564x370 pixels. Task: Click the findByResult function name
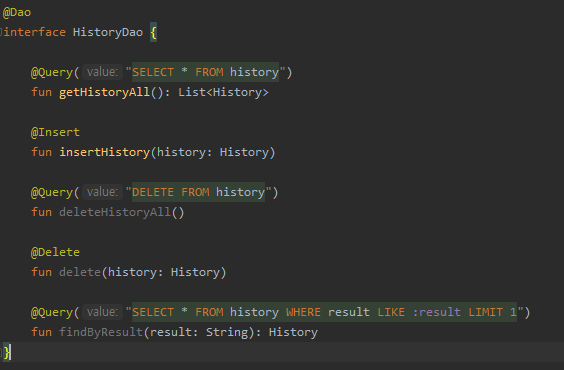101,332
